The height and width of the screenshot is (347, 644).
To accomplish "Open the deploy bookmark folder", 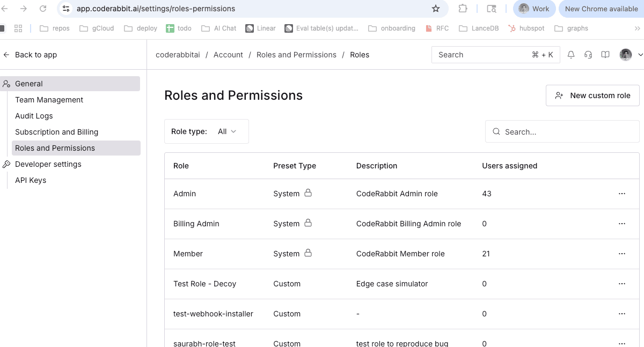I will [141, 28].
